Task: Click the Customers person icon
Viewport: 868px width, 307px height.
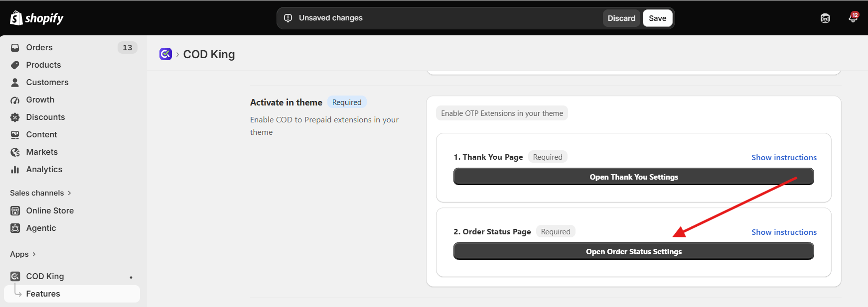Action: tap(15, 83)
